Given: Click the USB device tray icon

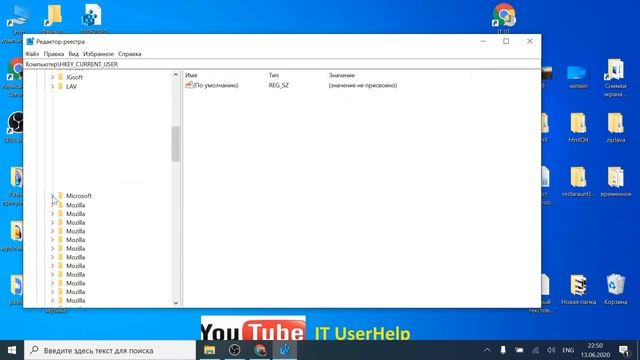Looking at the screenshot, I should [503, 350].
